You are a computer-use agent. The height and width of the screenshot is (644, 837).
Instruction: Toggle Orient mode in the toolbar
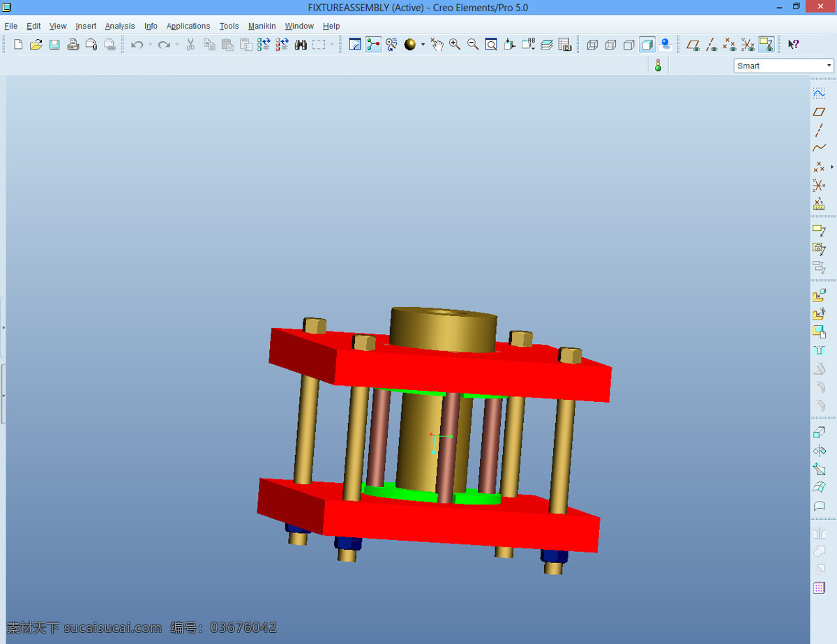tap(391, 45)
